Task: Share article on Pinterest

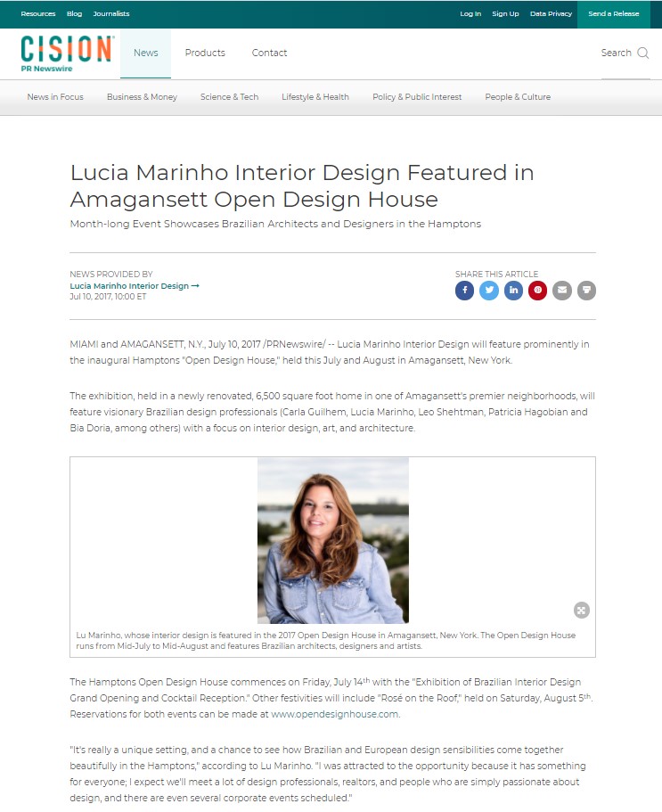Action: pyautogui.click(x=537, y=291)
